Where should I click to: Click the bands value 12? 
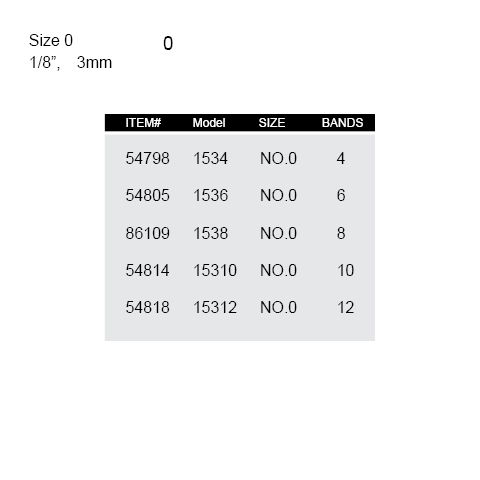click(346, 307)
